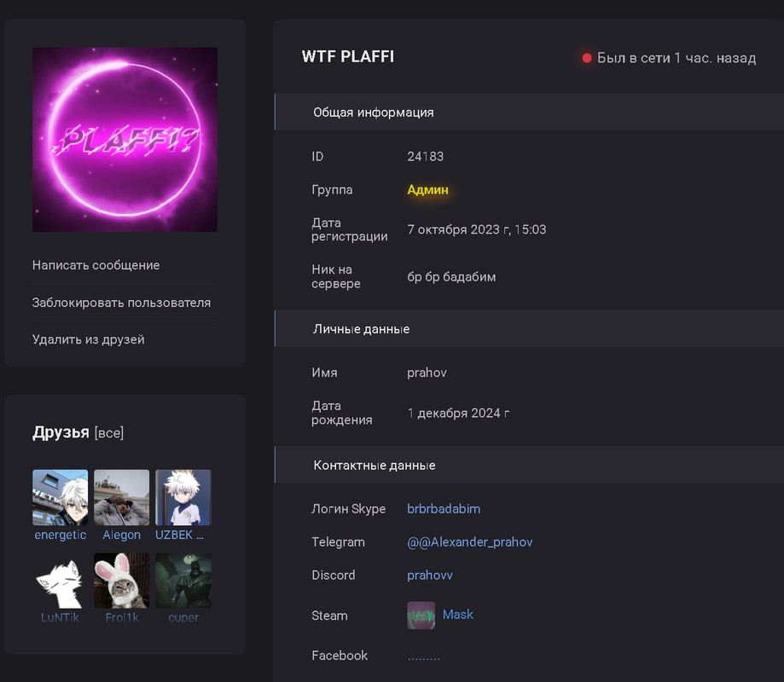This screenshot has height=682, width=784.
Task: Open cuper friend avatar
Action: [x=183, y=581]
